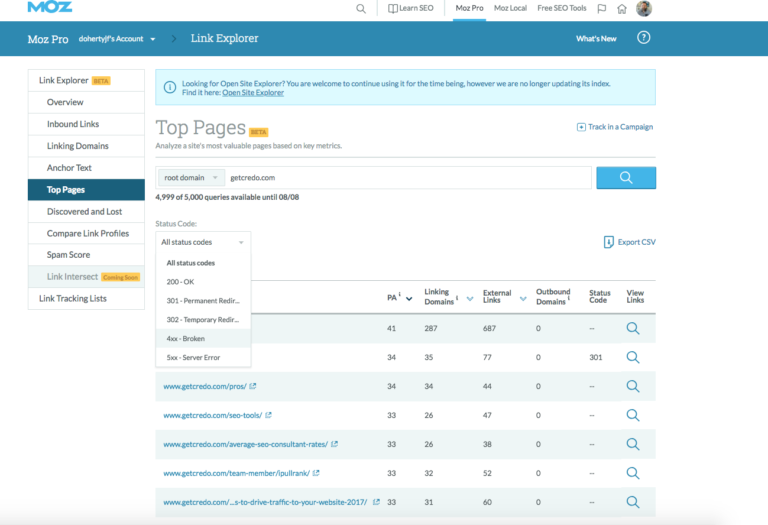The height and width of the screenshot is (525, 768).
Task: Select Top Pages in sidebar
Action: point(86,190)
